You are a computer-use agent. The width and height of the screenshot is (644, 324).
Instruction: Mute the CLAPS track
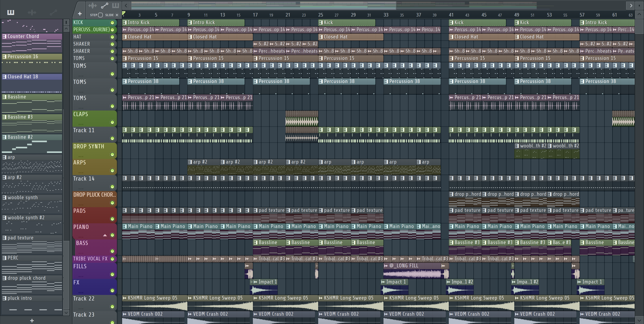[112, 122]
